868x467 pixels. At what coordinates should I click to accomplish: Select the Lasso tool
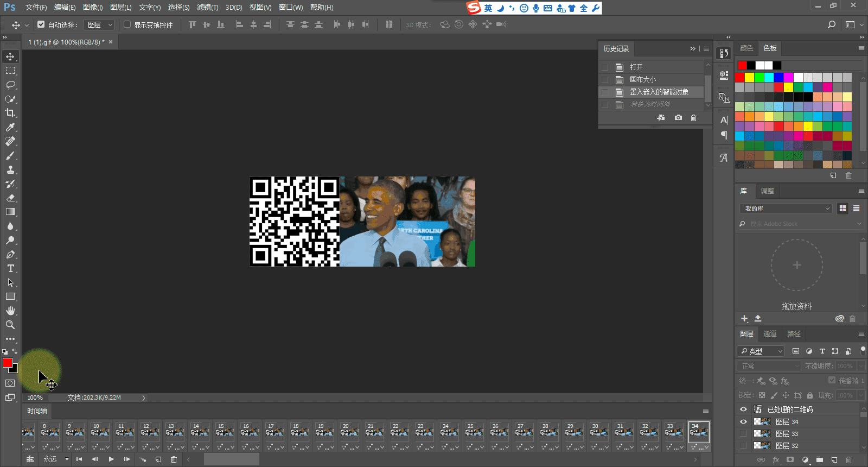click(x=10, y=85)
